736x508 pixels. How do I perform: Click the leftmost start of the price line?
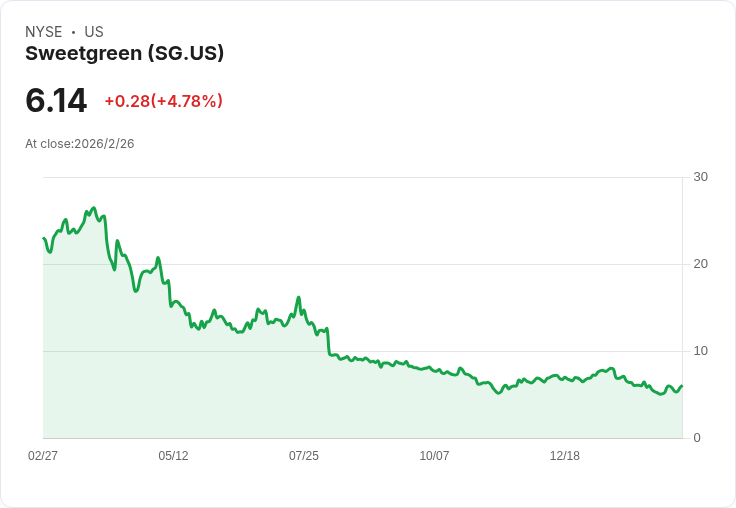(x=43, y=238)
